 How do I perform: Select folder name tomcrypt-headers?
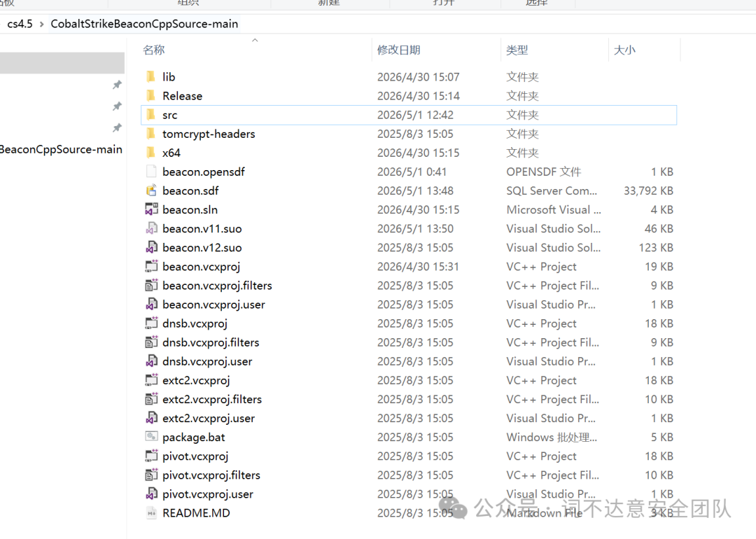(209, 134)
